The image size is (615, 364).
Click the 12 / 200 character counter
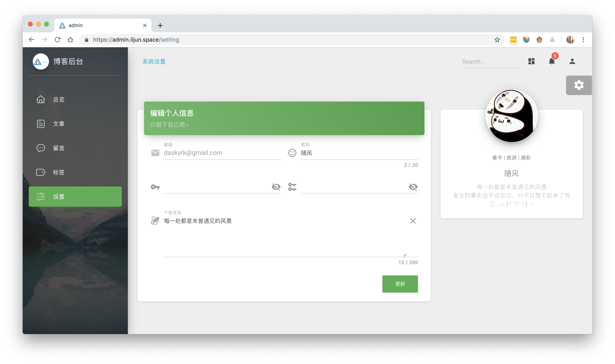pyautogui.click(x=408, y=262)
